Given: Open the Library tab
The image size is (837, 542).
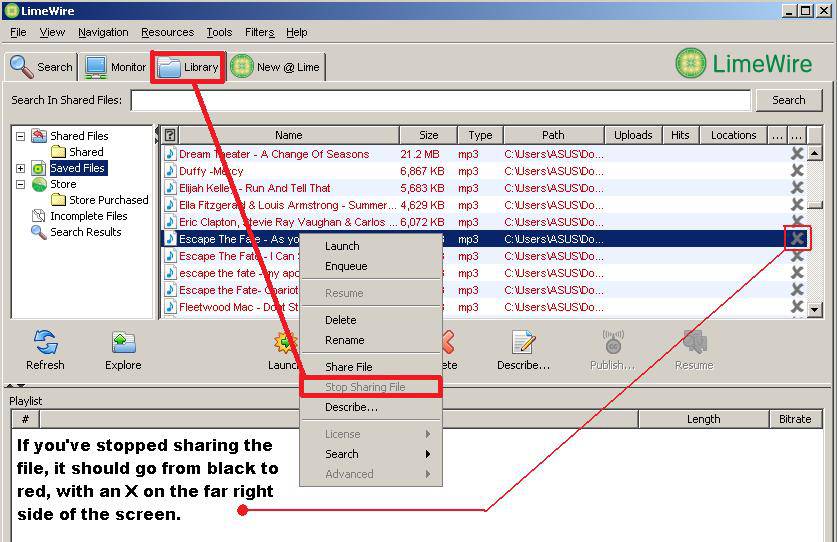Looking at the screenshot, I should [x=188, y=67].
